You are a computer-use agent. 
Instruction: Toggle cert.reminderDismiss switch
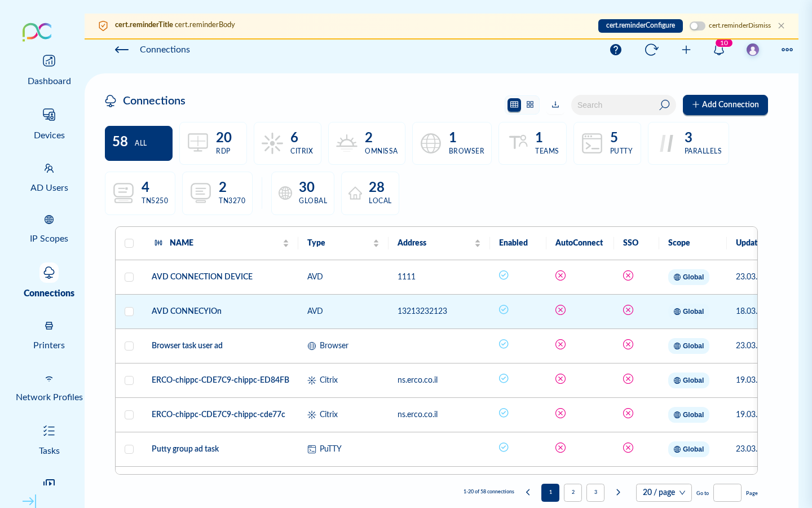tap(697, 26)
